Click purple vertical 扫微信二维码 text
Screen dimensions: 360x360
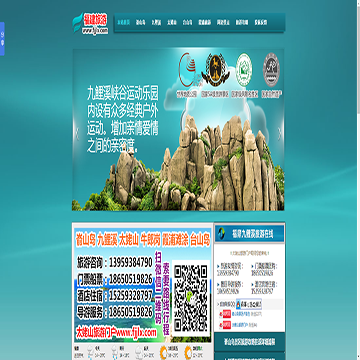coord(159,288)
